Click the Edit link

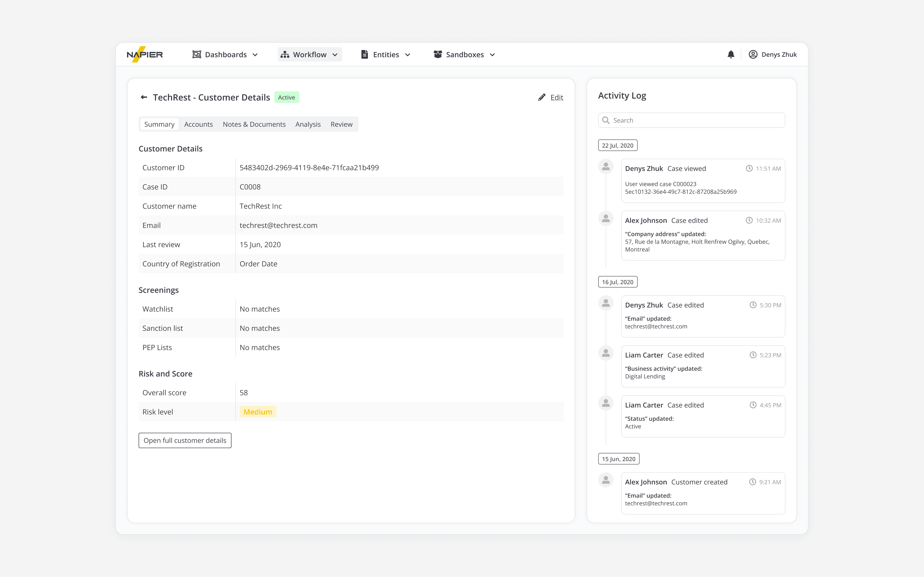[x=557, y=97]
